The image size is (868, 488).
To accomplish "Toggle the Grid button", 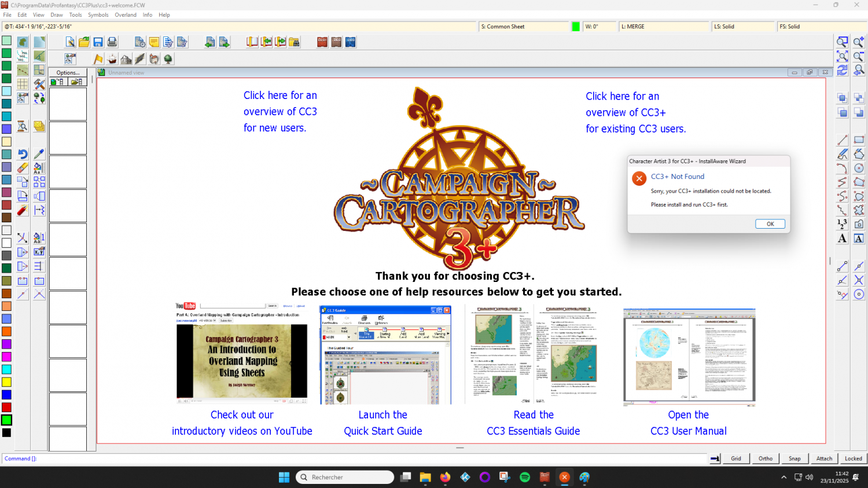I will (x=735, y=458).
